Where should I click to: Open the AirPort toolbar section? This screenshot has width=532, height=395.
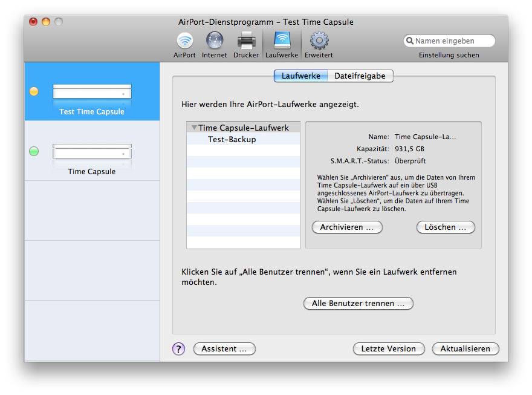tap(184, 45)
